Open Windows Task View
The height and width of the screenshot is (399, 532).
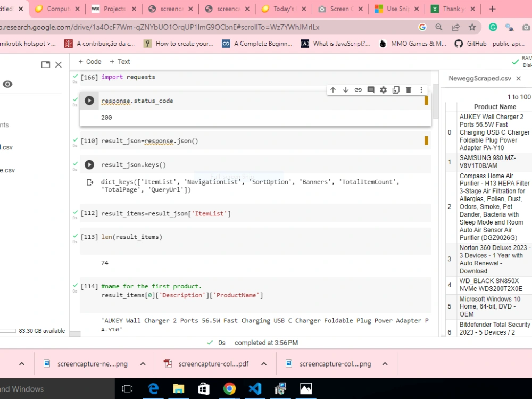[x=127, y=388]
